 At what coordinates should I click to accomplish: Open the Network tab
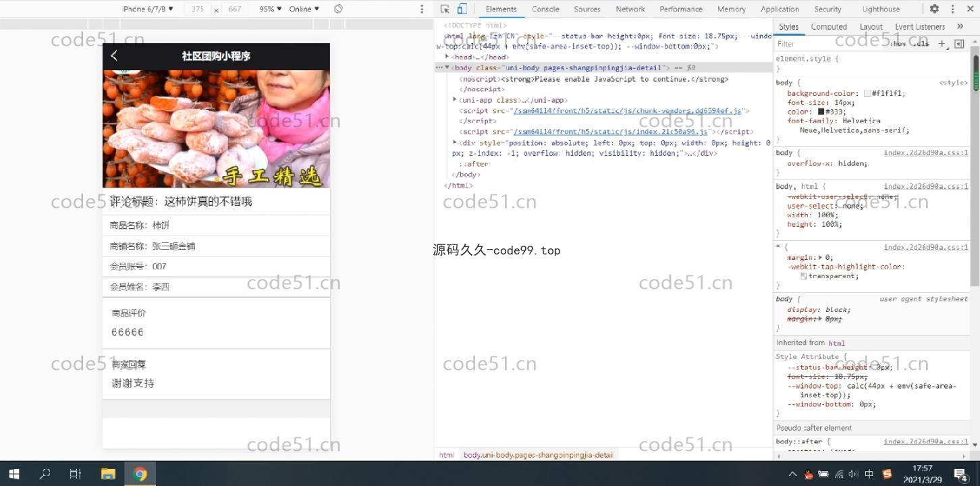tap(630, 9)
